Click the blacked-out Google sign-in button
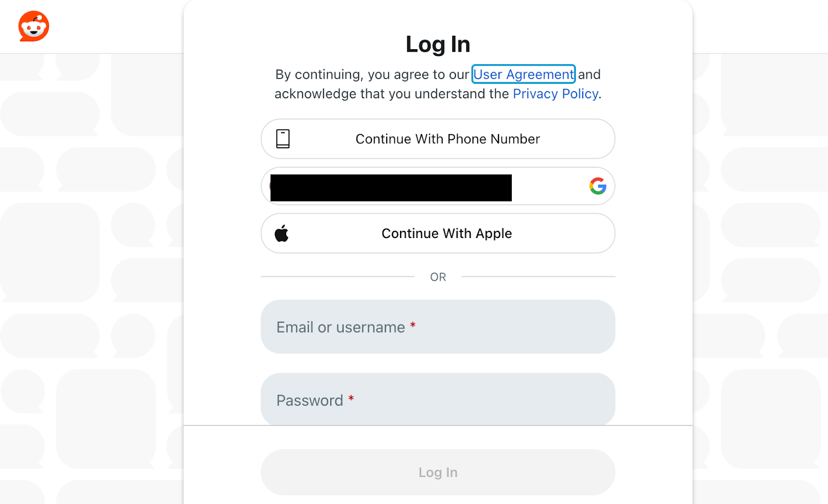 click(391, 187)
